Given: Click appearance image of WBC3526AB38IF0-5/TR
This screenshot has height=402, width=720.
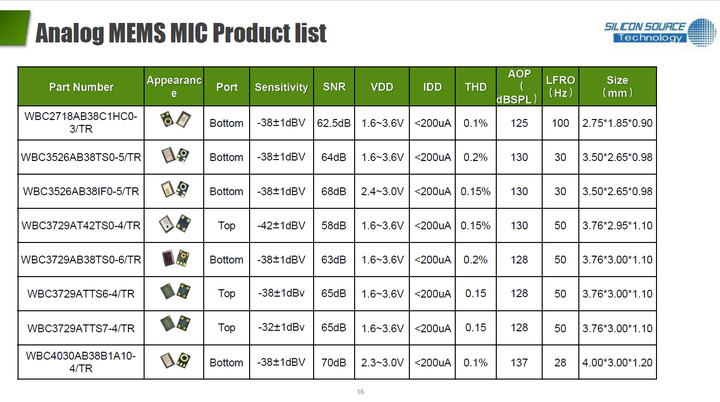Looking at the screenshot, I should [x=173, y=191].
